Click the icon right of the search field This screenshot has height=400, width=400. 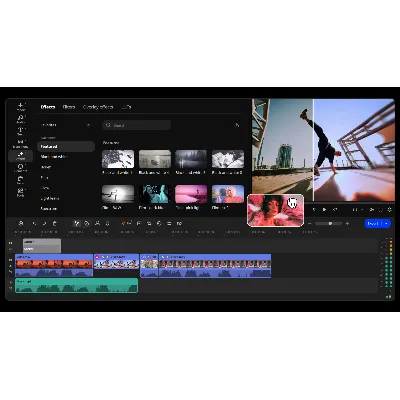tap(237, 125)
